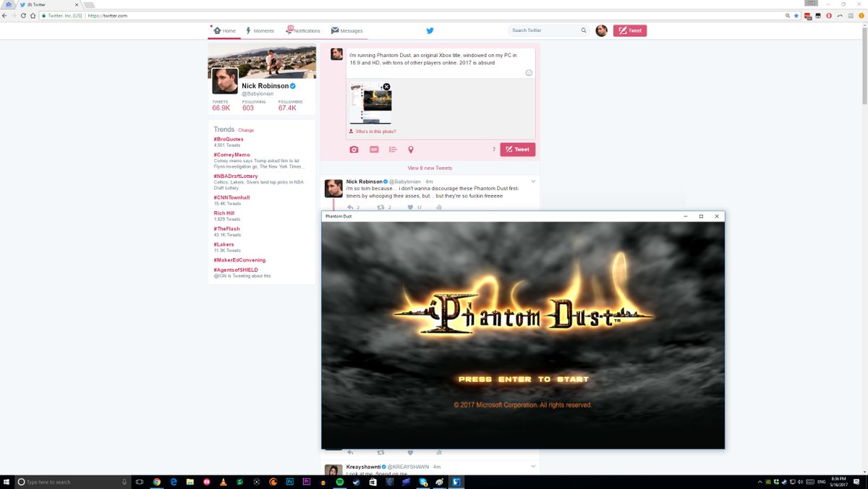Open Microsoft Edge from the taskbar

(x=174, y=482)
